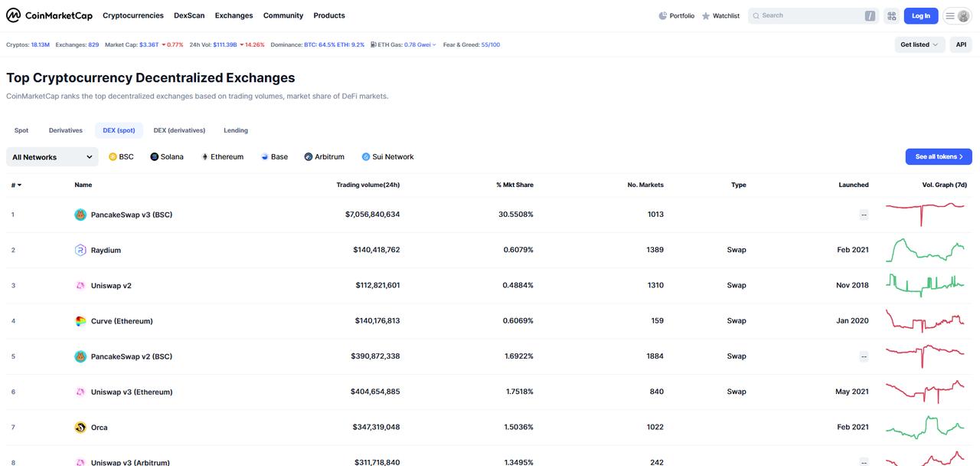The image size is (980, 466).
Task: Expand the Get listed dropdown
Action: (x=920, y=44)
